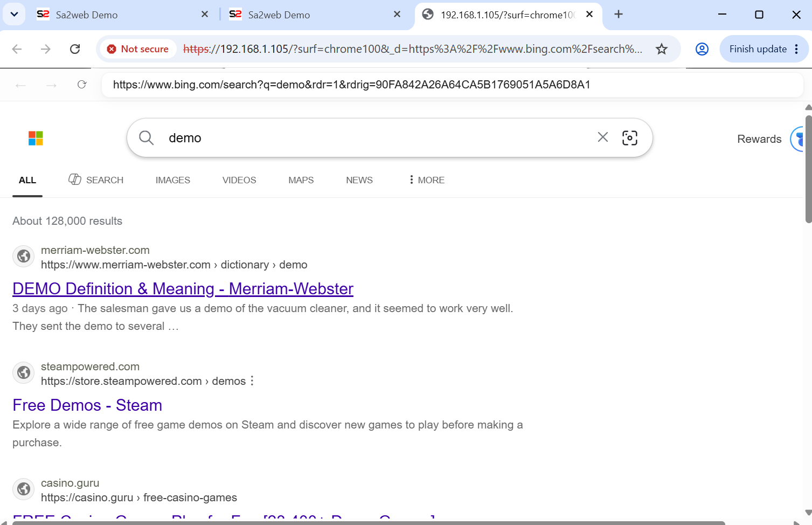Viewport: 812px width, 525px height.
Task: Reload the page with Chrome's refresh icon
Action: click(75, 49)
